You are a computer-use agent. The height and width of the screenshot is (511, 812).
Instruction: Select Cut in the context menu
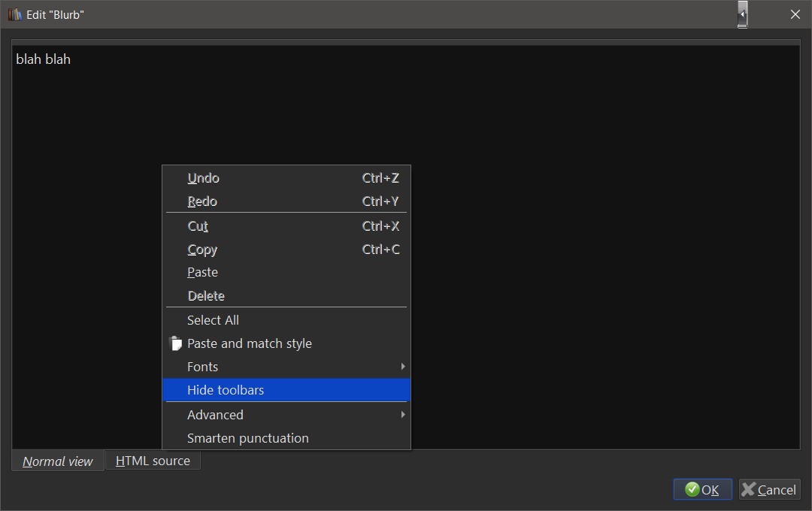198,226
